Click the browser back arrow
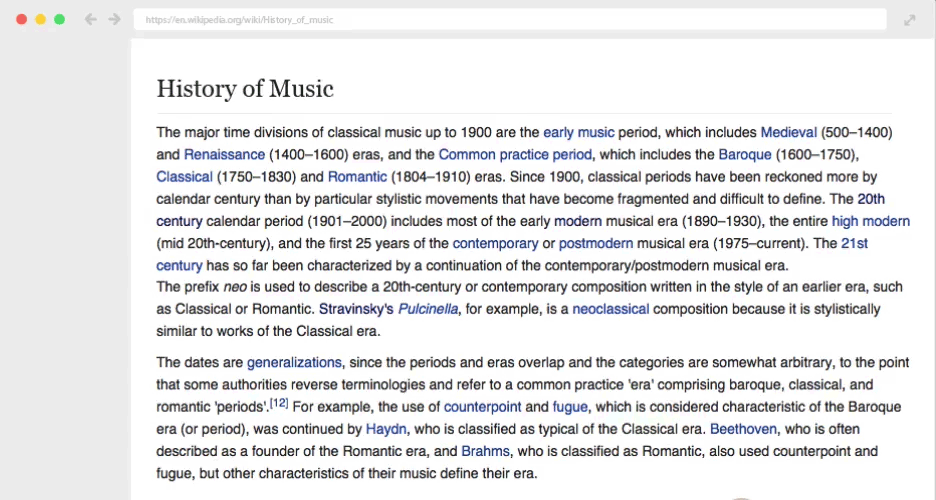 click(x=91, y=20)
